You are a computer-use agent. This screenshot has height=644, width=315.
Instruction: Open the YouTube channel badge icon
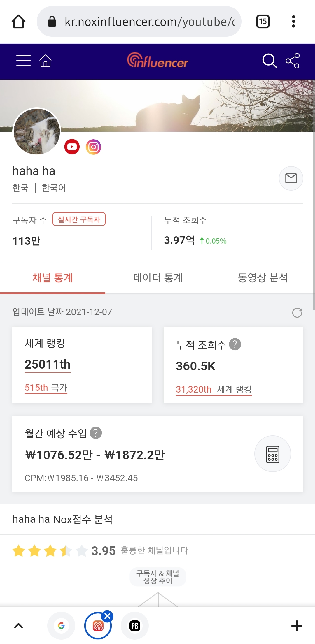[x=72, y=147]
